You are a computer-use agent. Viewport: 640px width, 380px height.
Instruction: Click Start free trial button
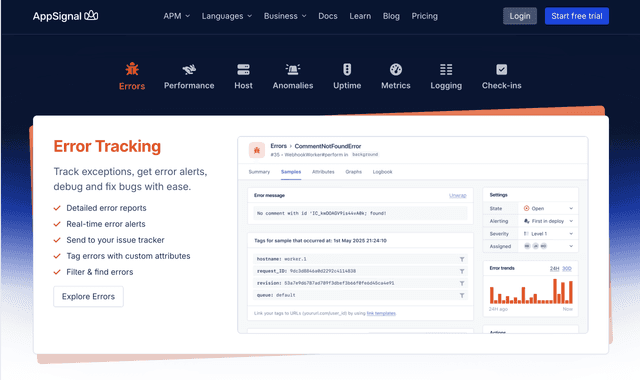pos(576,16)
